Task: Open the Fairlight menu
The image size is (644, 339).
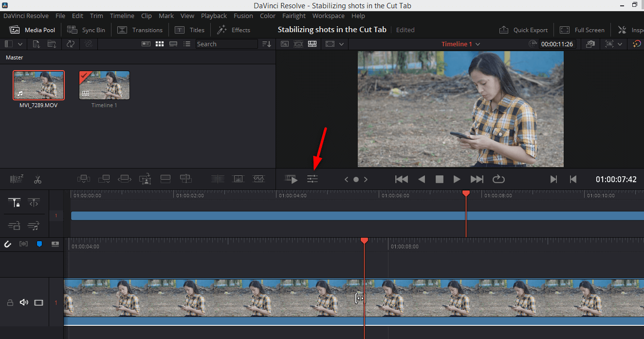Action: pos(294,16)
